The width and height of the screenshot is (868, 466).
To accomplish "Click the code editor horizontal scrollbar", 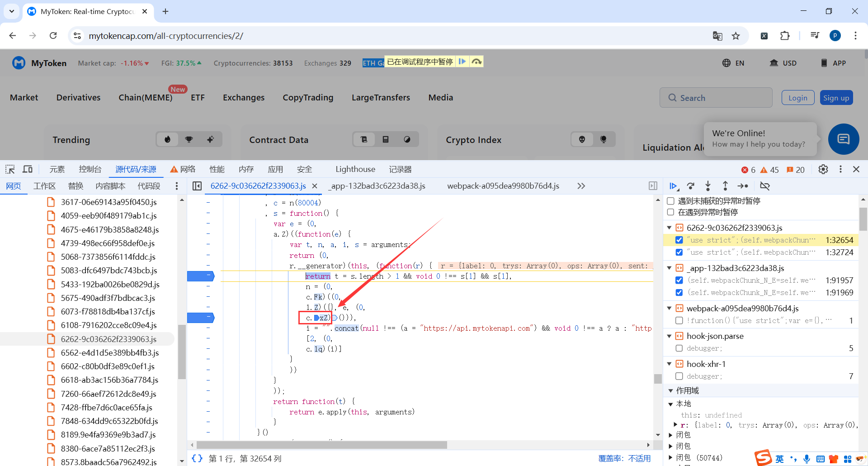I will [x=322, y=445].
